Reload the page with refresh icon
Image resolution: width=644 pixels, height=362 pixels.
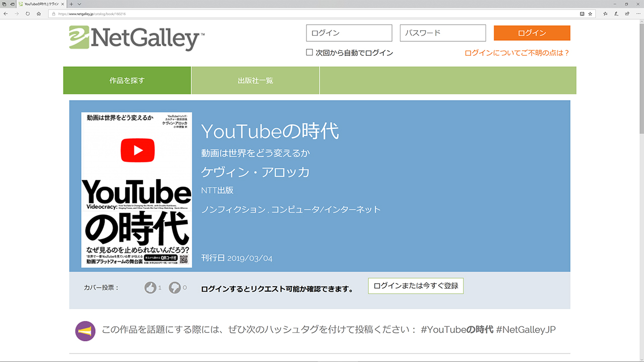click(x=28, y=14)
